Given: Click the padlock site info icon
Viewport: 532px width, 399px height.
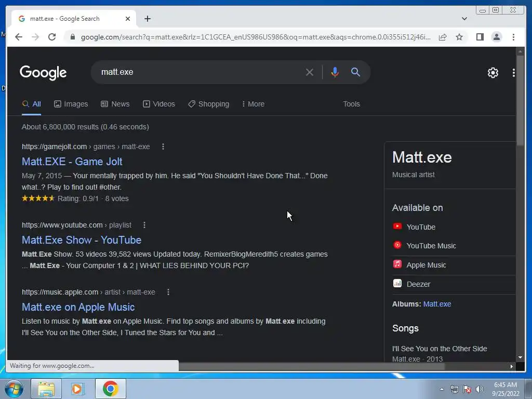Looking at the screenshot, I should pyautogui.click(x=72, y=37).
